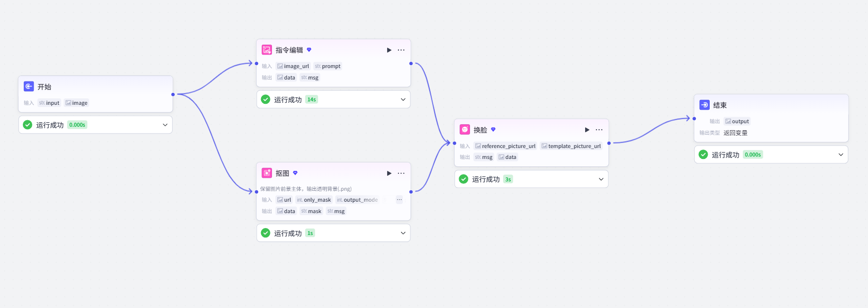Viewport: 868px width, 308px height.
Task: Click the 换脸 node icon
Action: click(465, 129)
